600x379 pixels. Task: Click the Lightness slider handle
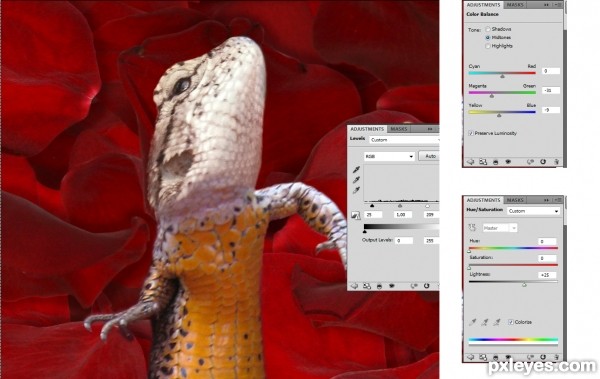524,285
